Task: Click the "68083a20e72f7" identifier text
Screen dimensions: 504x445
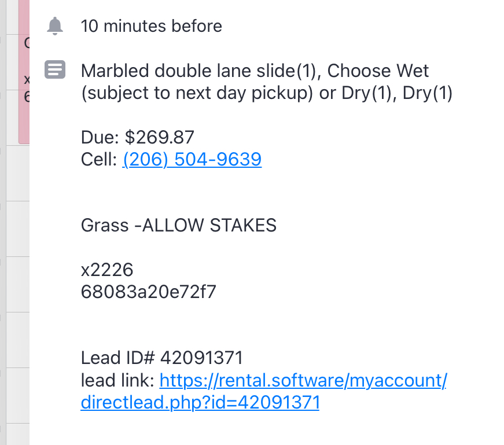Action: pos(149,292)
